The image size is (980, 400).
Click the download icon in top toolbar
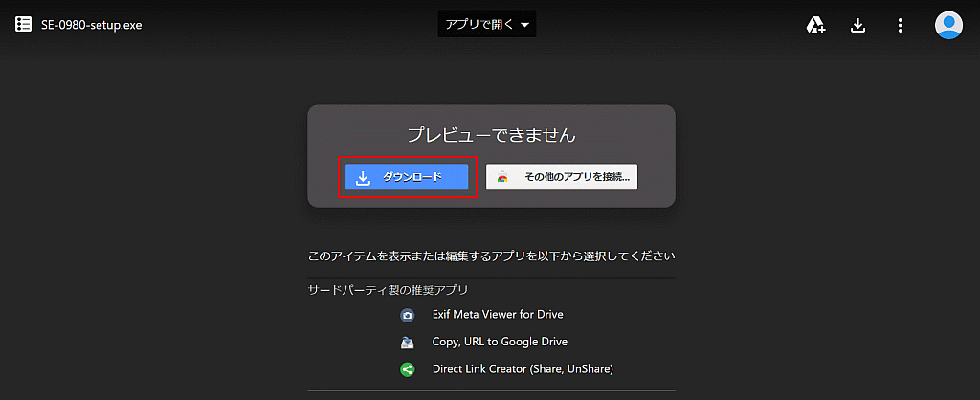858,25
